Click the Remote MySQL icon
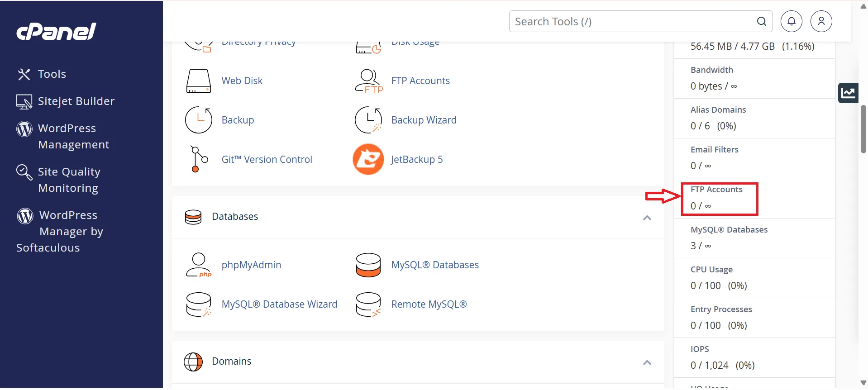The width and height of the screenshot is (868, 390). pyautogui.click(x=368, y=304)
